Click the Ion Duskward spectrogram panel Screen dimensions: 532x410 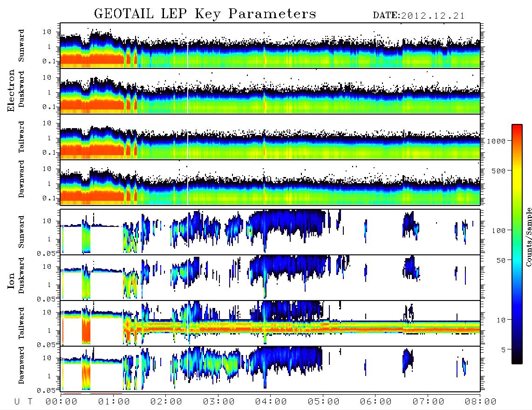point(270,277)
